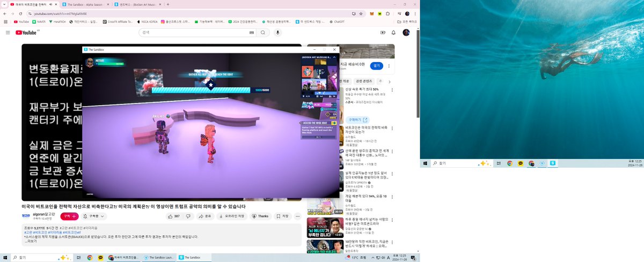Click the YouTube search magnifier button
The height and width of the screenshot is (262, 644).
pos(263,33)
